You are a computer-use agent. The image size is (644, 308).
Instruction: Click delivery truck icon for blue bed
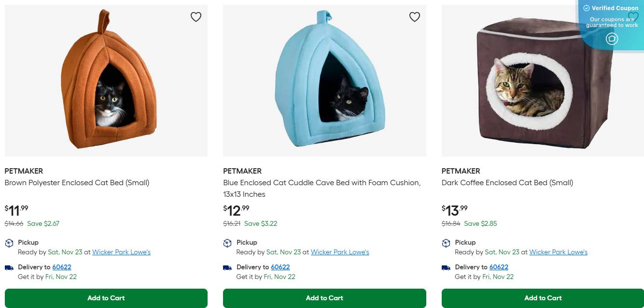227,267
